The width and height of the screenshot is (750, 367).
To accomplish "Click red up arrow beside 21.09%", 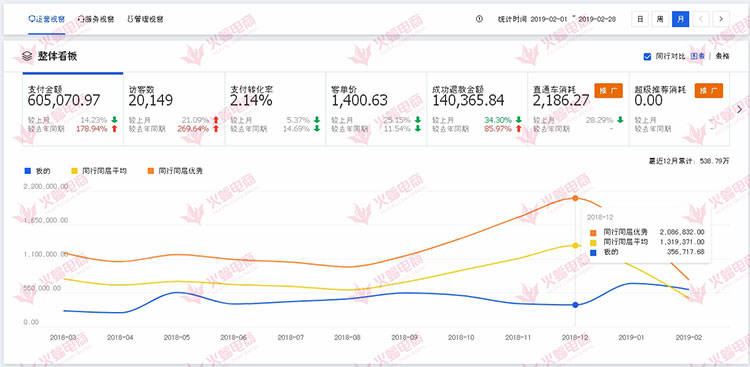I will coord(216,120).
